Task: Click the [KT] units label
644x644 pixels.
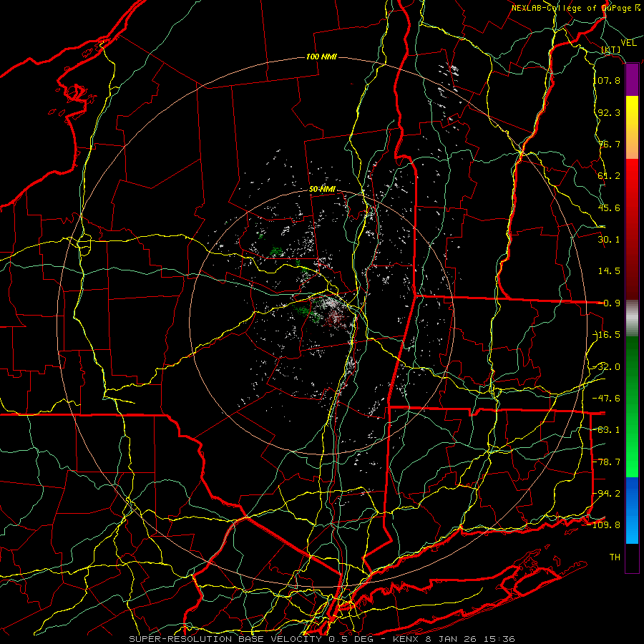Action: pyautogui.click(x=611, y=50)
